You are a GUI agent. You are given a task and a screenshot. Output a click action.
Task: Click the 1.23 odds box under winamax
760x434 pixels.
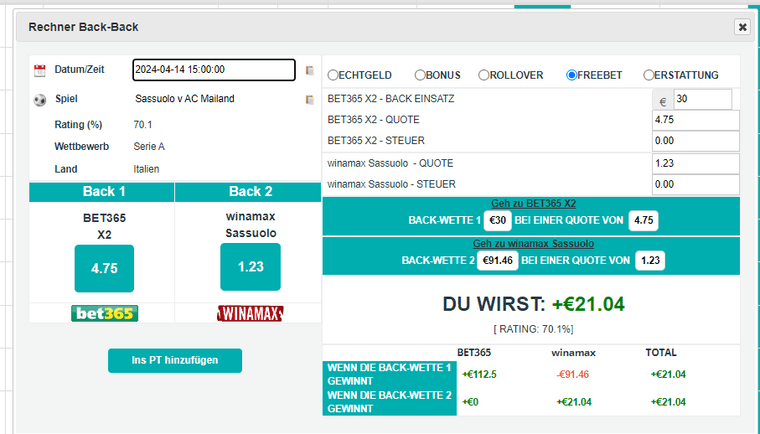(251, 267)
